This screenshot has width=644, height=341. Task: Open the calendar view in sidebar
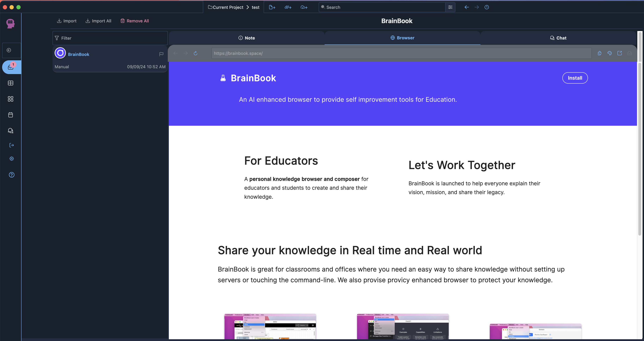click(x=11, y=115)
